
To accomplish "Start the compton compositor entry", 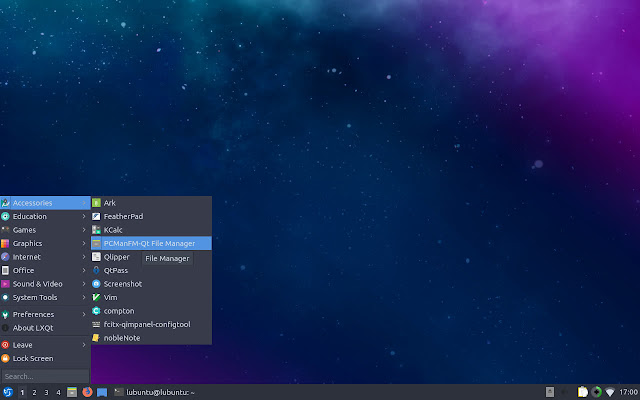I will click(151, 311).
